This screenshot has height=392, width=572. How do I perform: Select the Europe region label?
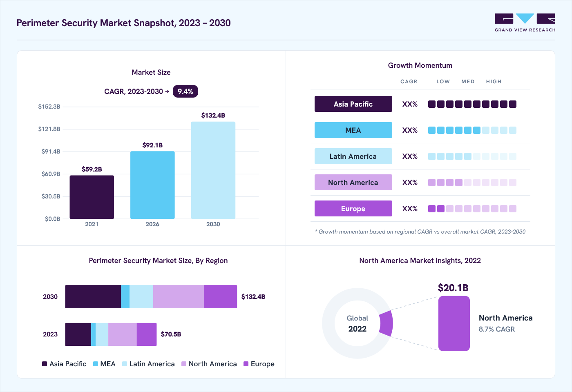pos(353,209)
